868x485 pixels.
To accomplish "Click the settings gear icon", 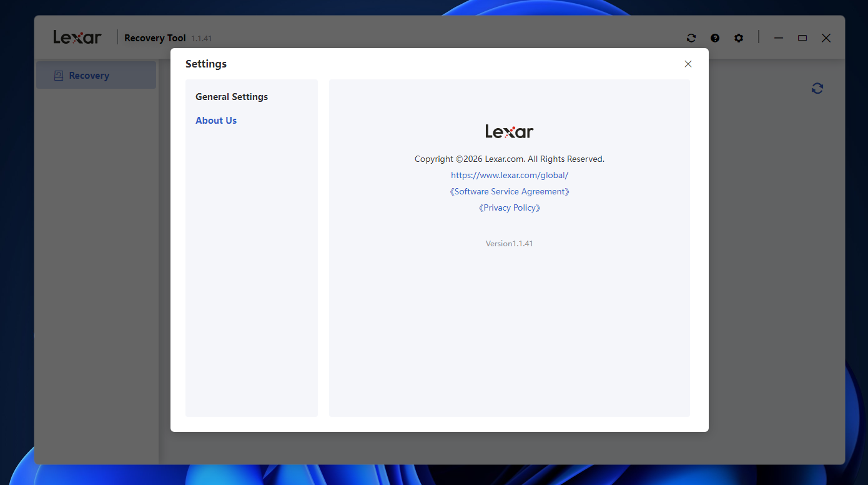I will (739, 37).
